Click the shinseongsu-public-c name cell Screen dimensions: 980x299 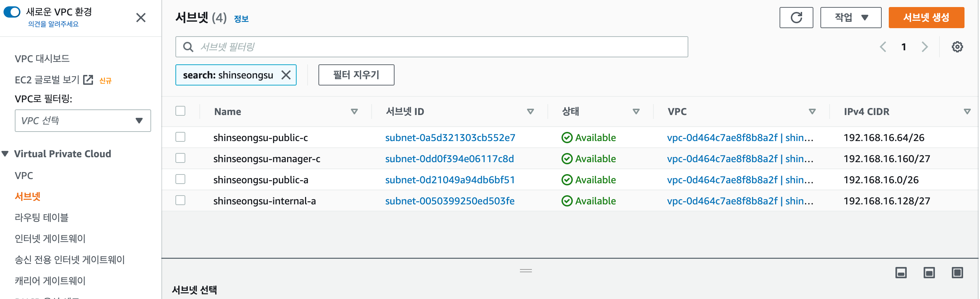[261, 138]
